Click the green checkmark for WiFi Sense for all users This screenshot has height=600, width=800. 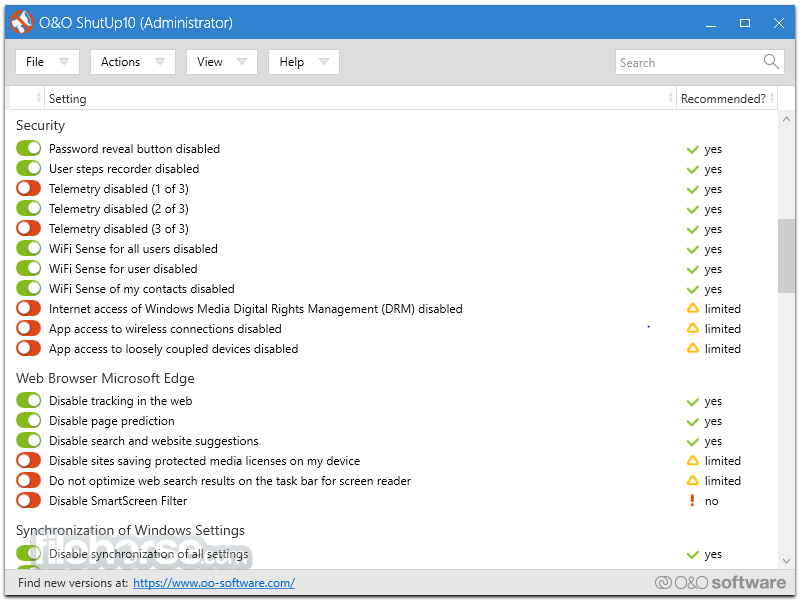coord(692,249)
